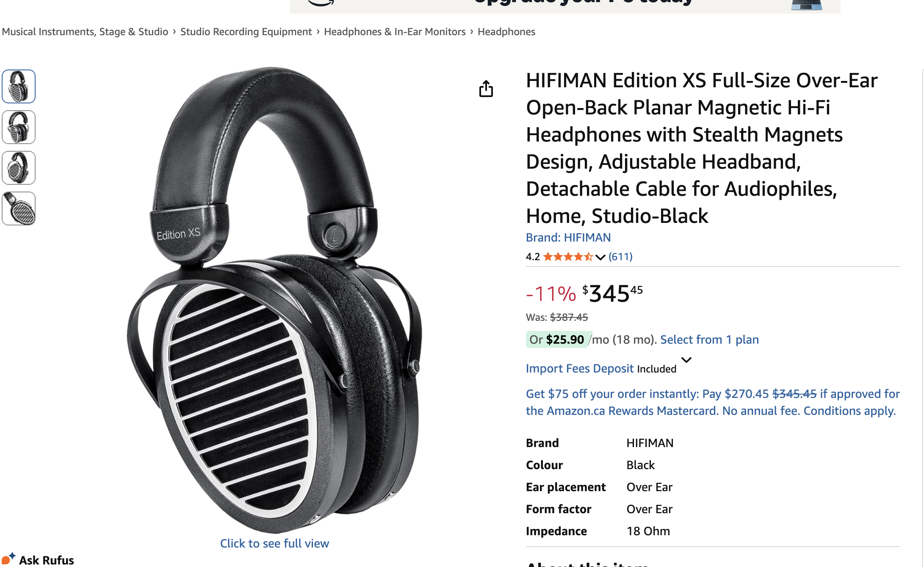The height and width of the screenshot is (567, 924).
Task: Select the second headphone thumbnail
Action: [x=19, y=127]
